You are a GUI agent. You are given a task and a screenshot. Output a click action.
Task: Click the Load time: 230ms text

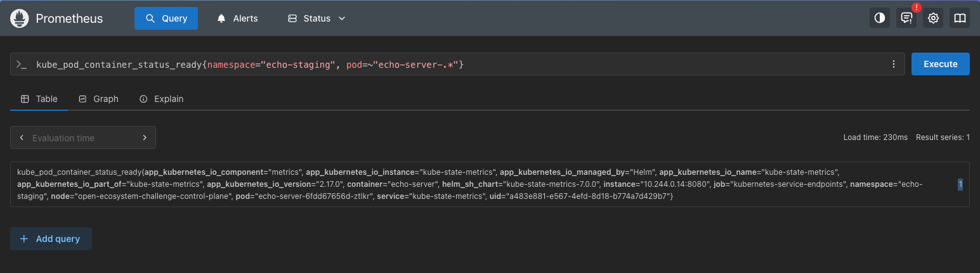[875, 137]
